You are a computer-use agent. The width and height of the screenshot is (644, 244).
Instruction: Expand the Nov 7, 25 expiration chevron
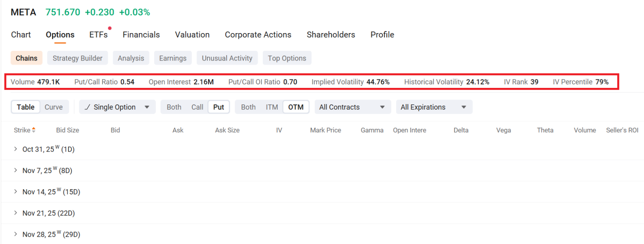point(16,170)
